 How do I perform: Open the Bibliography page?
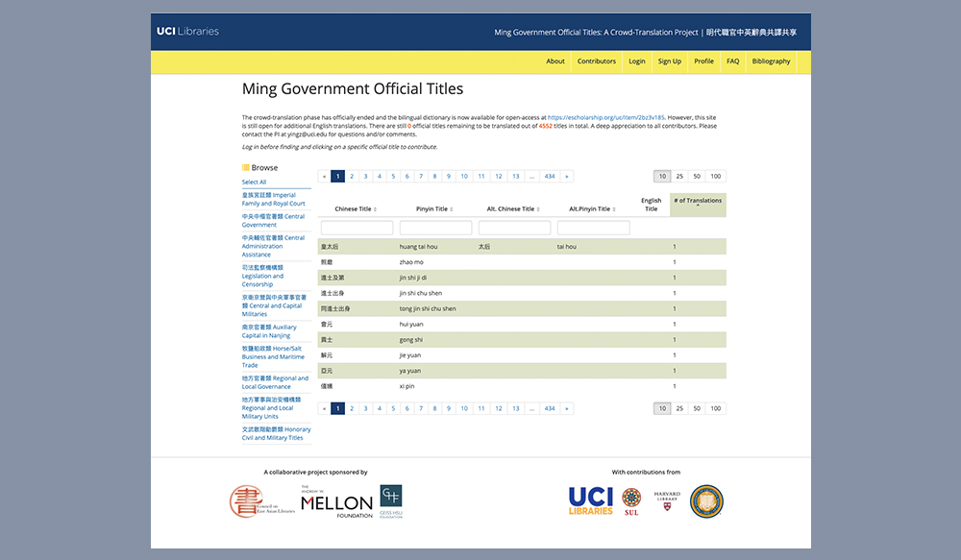771,61
